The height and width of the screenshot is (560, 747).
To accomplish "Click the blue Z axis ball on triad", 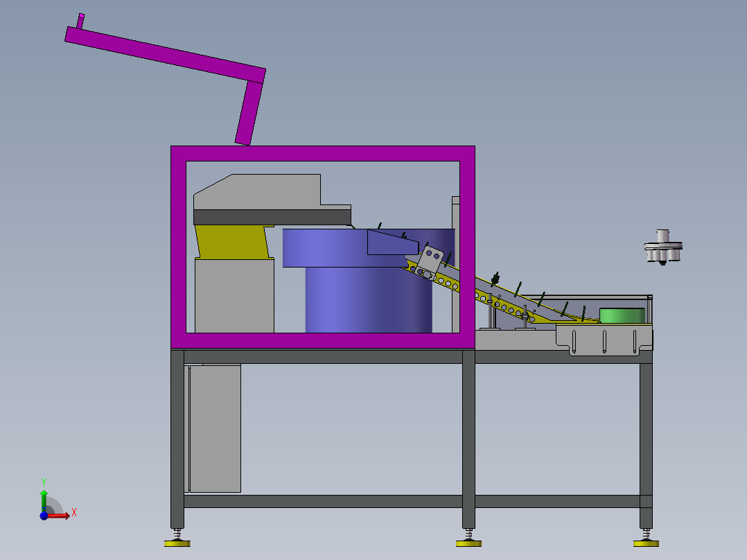I will [44, 516].
